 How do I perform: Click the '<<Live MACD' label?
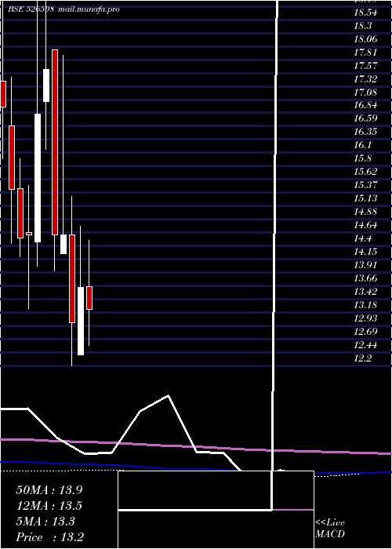tap(330, 529)
